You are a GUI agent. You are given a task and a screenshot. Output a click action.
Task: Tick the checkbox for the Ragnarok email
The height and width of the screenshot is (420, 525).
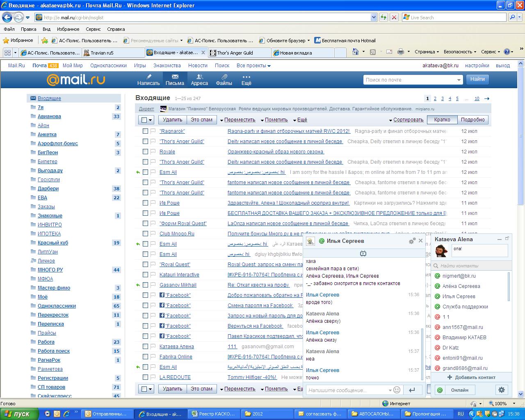coord(145,131)
